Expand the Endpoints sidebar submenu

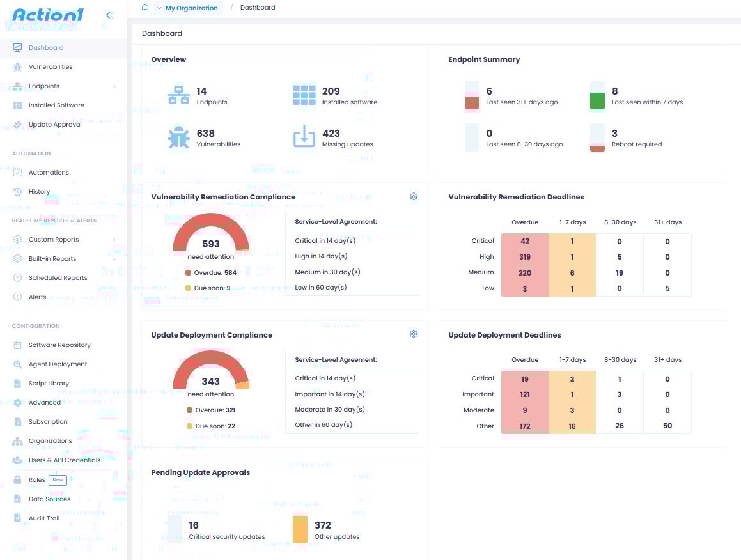tap(114, 86)
